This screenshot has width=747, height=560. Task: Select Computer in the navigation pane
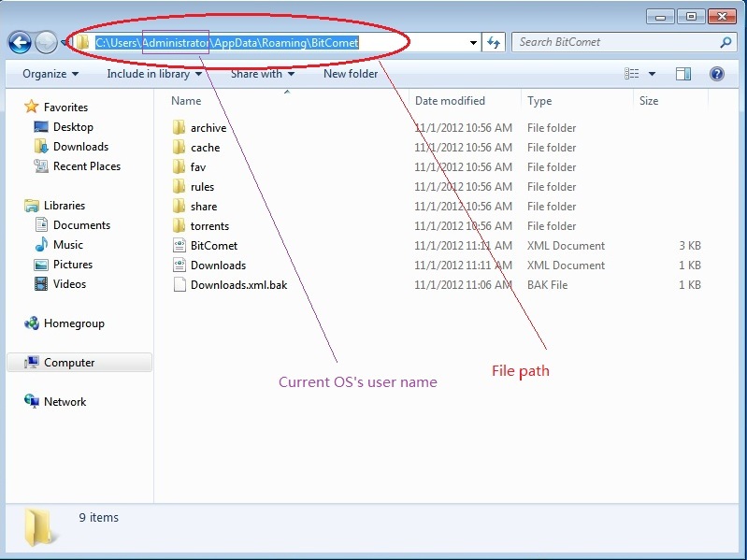click(69, 363)
